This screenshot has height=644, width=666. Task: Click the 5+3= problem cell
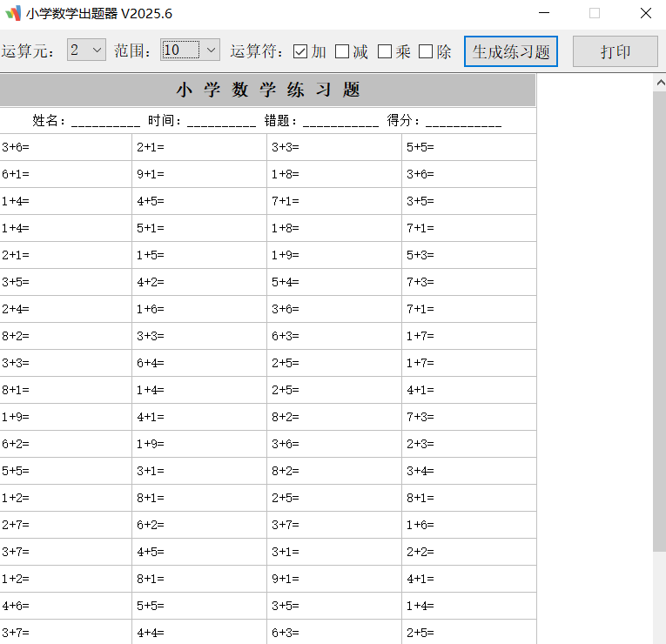coord(469,255)
